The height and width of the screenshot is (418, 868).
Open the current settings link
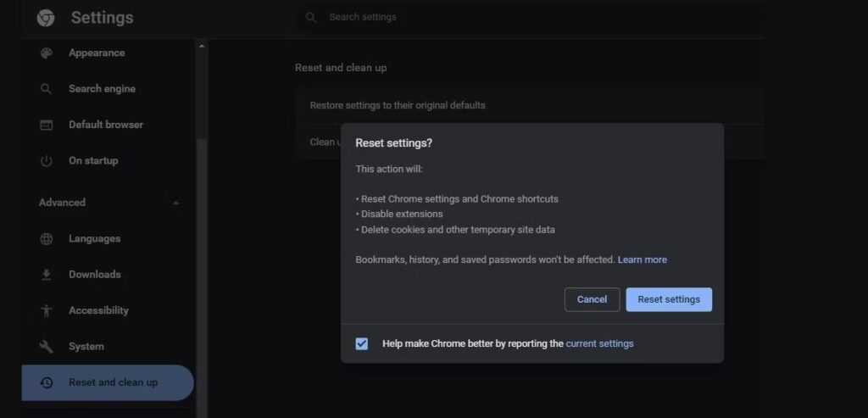(599, 344)
